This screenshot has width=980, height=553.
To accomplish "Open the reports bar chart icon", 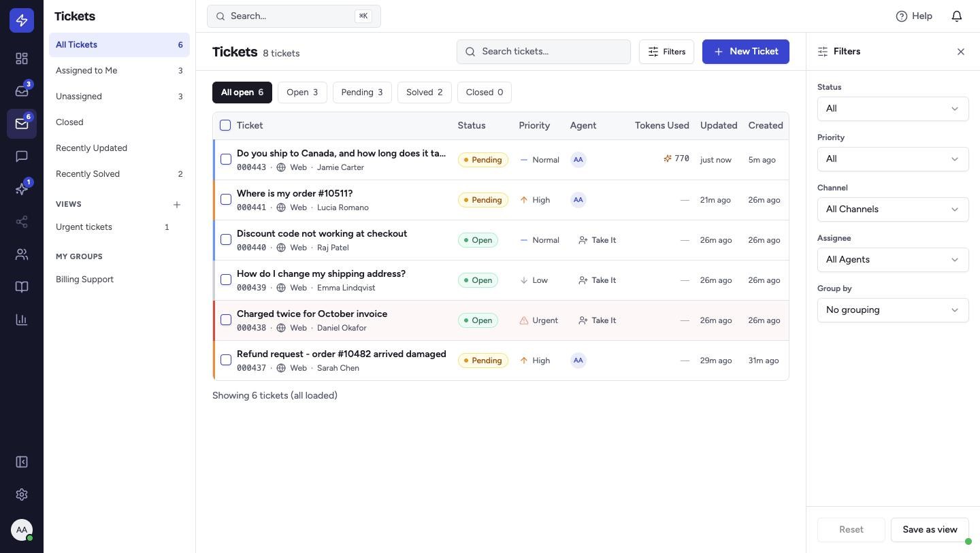I will coord(22,320).
